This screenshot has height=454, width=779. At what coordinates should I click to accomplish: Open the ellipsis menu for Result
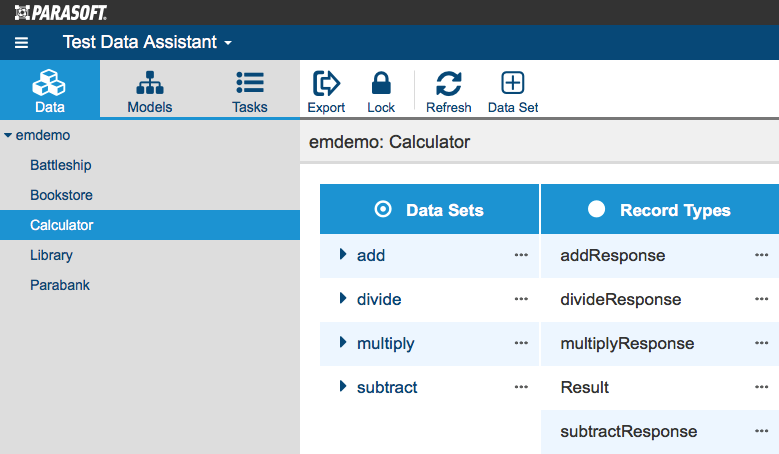[762, 387]
